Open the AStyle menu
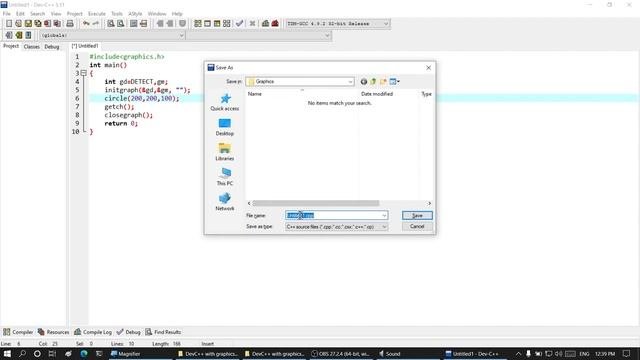The height and width of the screenshot is (360, 640). 135,14
